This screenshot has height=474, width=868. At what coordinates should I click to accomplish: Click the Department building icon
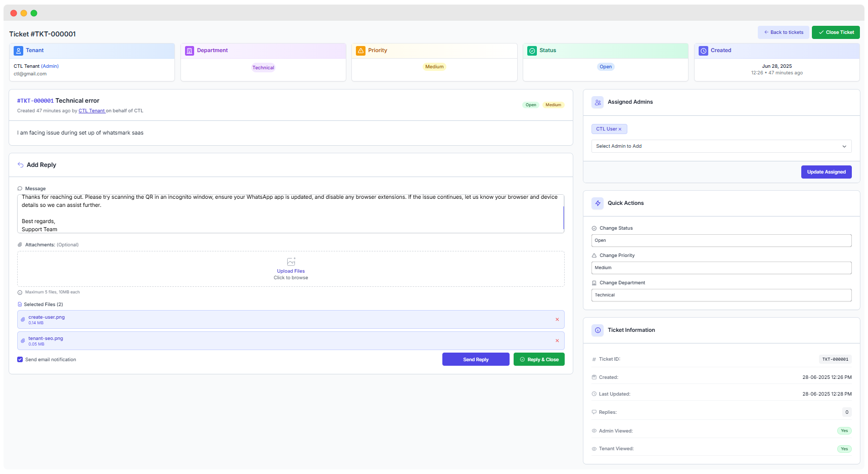190,51
